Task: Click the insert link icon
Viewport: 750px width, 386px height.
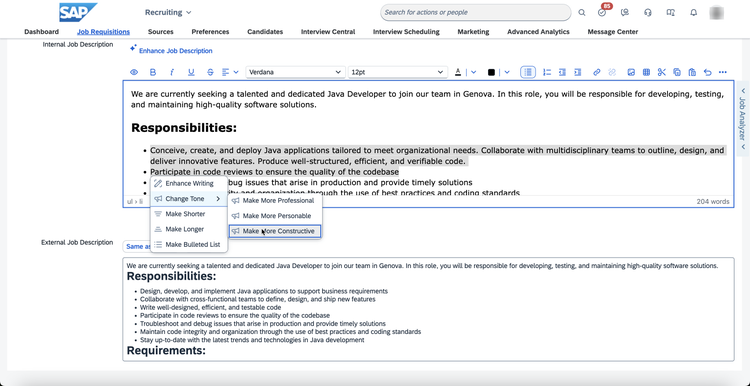Action: point(596,72)
